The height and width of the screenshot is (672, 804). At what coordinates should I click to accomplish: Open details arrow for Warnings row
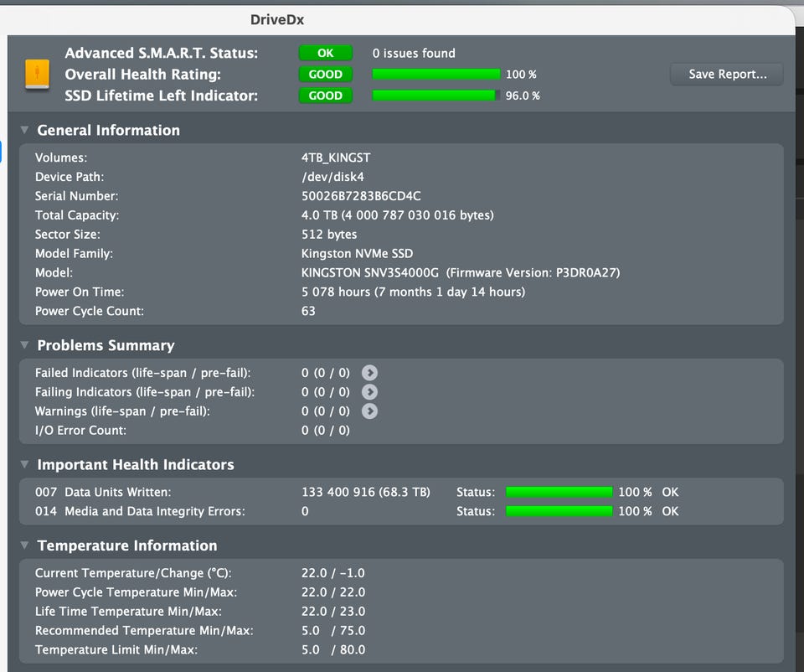[x=369, y=411]
